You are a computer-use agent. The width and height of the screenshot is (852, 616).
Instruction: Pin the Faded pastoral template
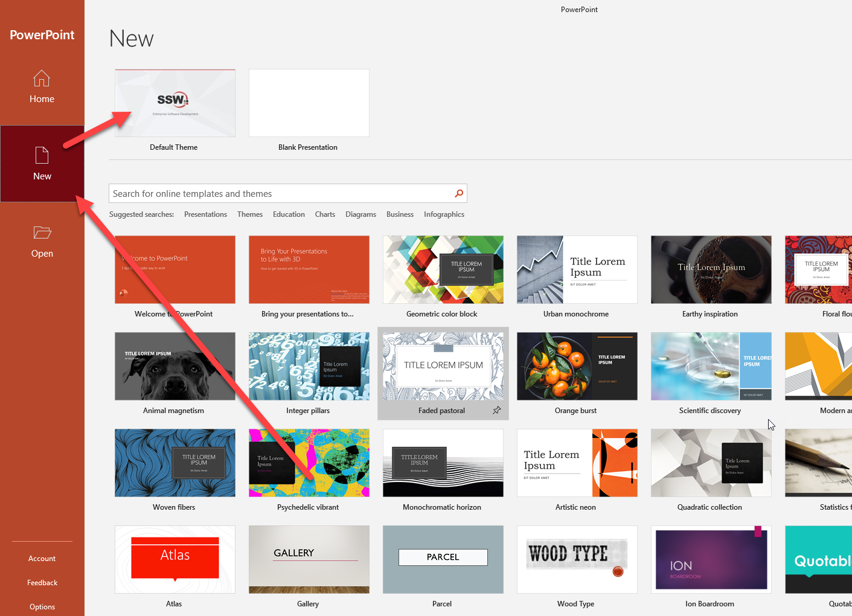click(496, 411)
